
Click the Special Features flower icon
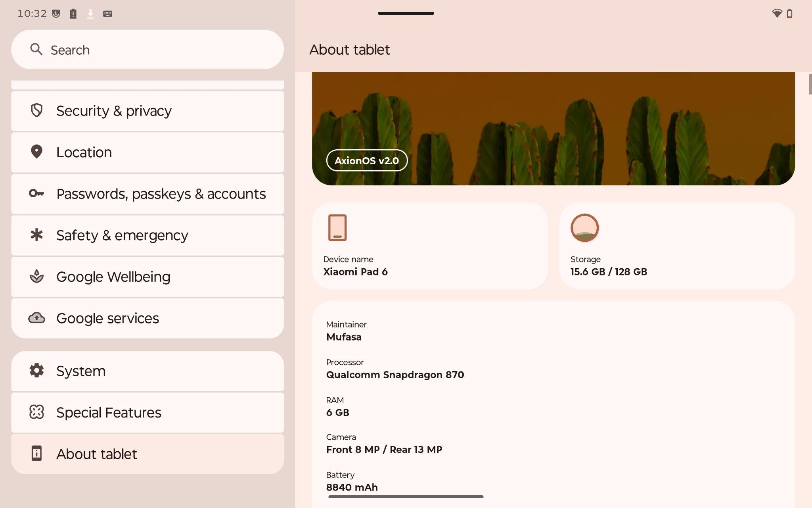pyautogui.click(x=36, y=412)
